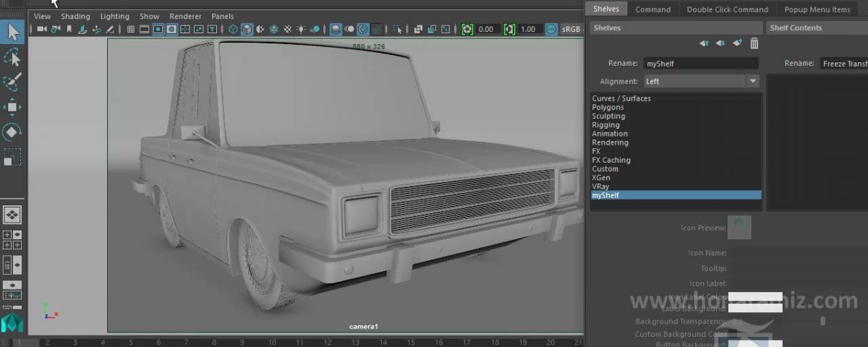Viewport: 868px width, 347px height.
Task: Activate the Rotate tool
Action: pyautogui.click(x=12, y=132)
